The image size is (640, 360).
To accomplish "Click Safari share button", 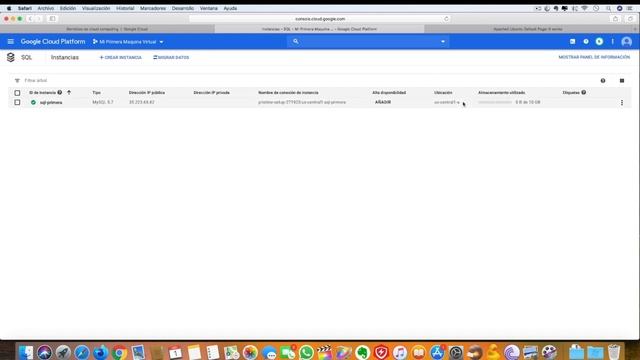I will 616,19.
